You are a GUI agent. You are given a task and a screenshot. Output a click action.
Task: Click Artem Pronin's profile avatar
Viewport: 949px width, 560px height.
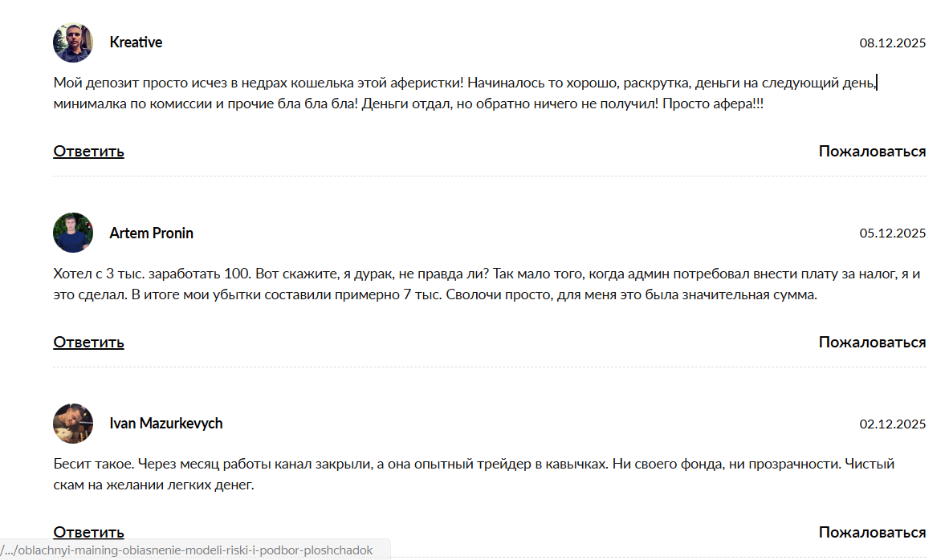coord(73,233)
